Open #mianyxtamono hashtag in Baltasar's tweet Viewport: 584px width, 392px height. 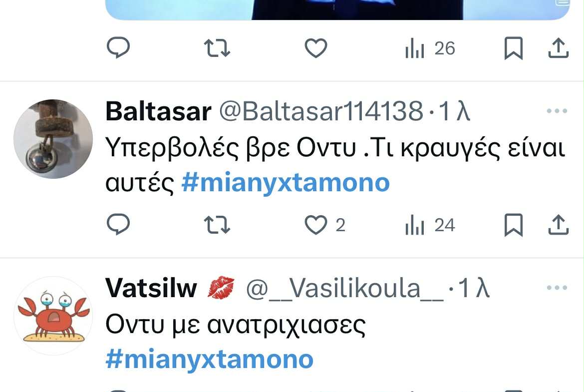[x=286, y=183]
